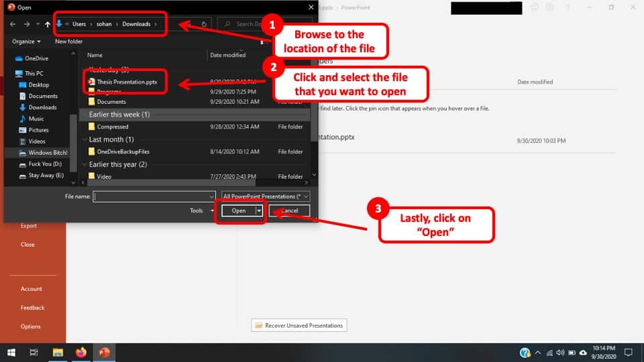Screen dimensions: 644x362
Task: Select Downloads in the address path
Action: point(136,24)
